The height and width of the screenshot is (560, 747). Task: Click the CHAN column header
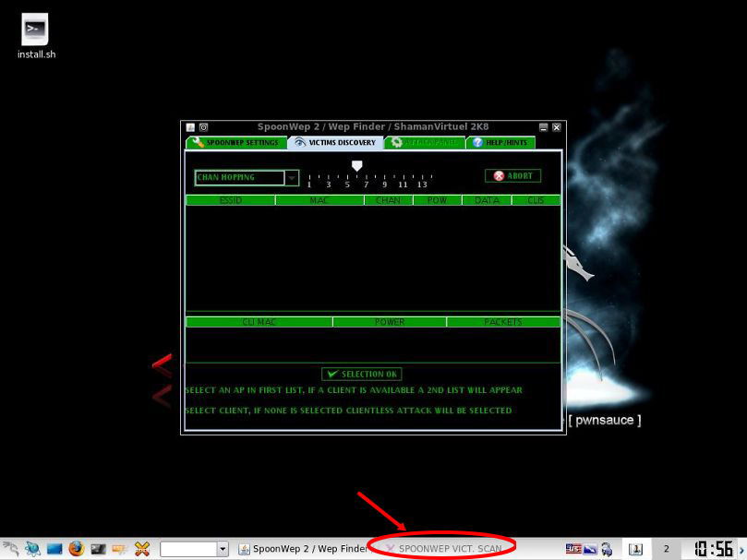388,200
